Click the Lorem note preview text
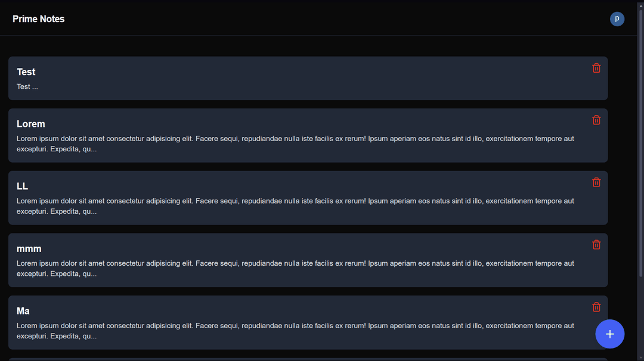Image resolution: width=644 pixels, height=361 pixels. (295, 144)
